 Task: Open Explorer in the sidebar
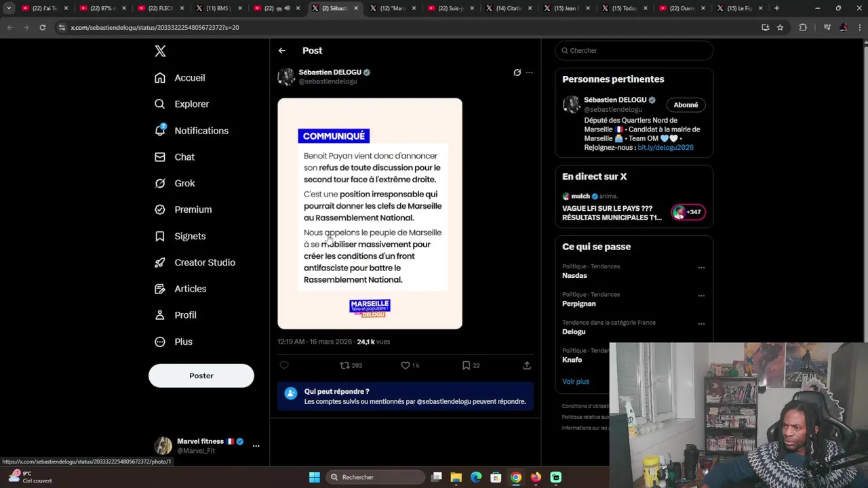(x=182, y=104)
